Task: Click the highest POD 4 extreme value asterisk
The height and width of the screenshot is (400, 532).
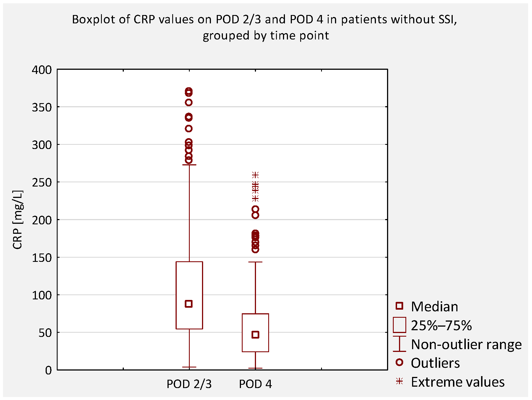Action: [x=255, y=175]
